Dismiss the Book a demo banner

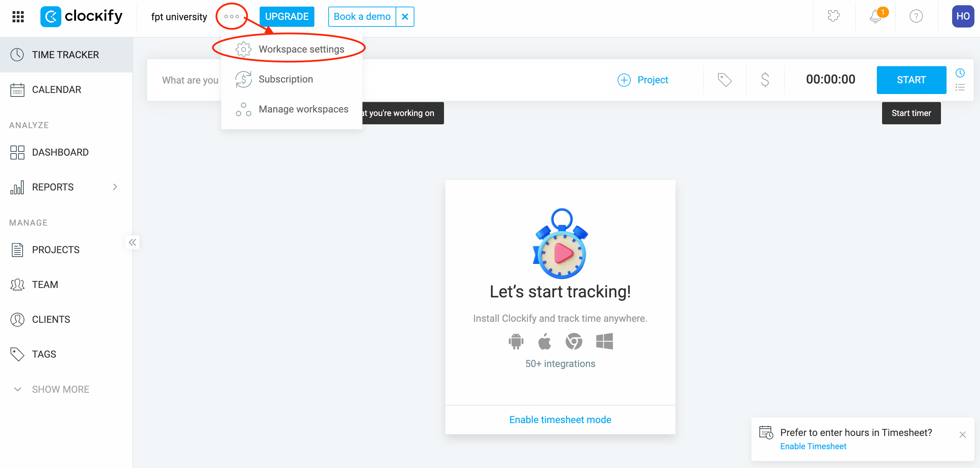(x=405, y=17)
